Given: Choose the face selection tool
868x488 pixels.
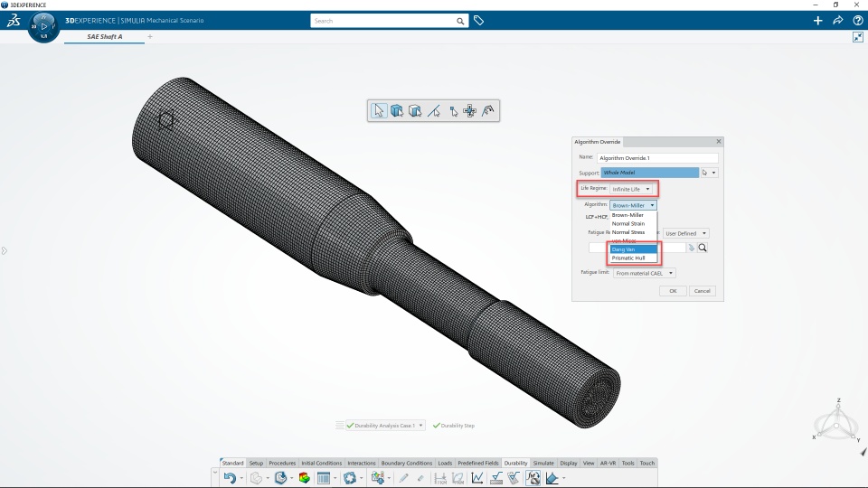Looking at the screenshot, I should coord(415,110).
